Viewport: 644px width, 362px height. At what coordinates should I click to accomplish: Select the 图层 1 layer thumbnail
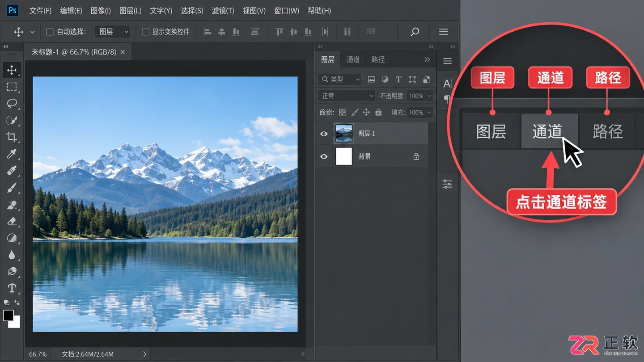344,134
